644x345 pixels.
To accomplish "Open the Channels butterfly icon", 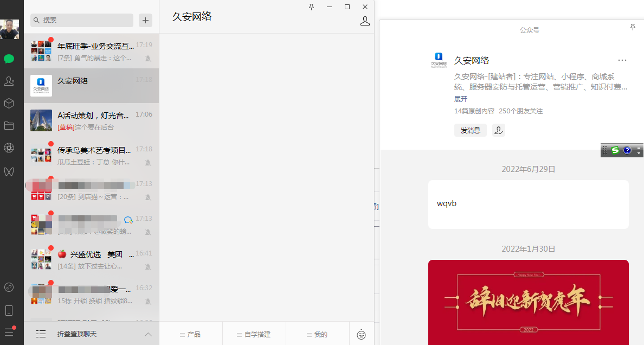I will [9, 171].
